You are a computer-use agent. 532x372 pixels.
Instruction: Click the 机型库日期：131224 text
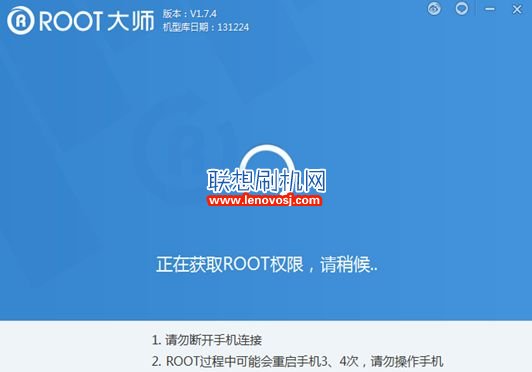tap(206, 27)
